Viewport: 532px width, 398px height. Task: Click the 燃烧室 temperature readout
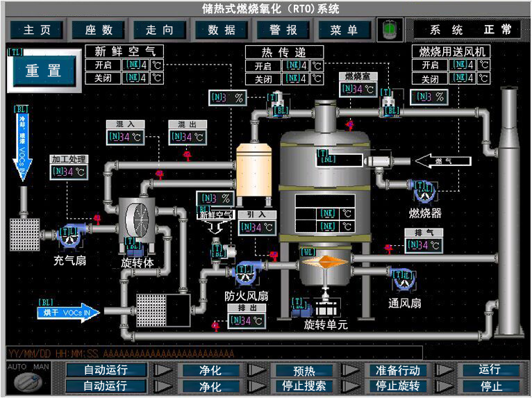coord(358,89)
